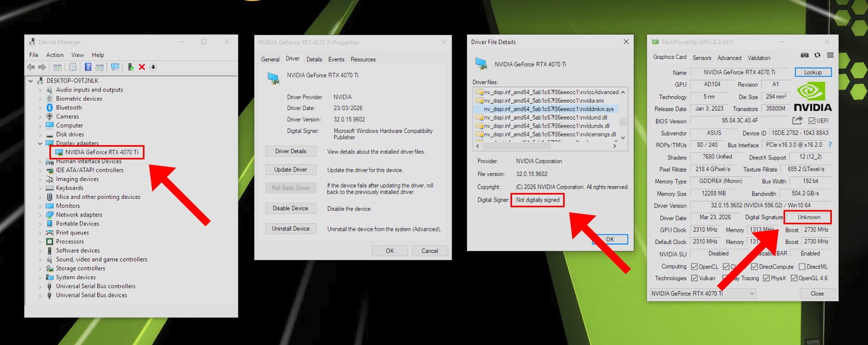This screenshot has height=345, width=868.
Task: Expand Sound, video and game controllers node
Action: (x=40, y=259)
